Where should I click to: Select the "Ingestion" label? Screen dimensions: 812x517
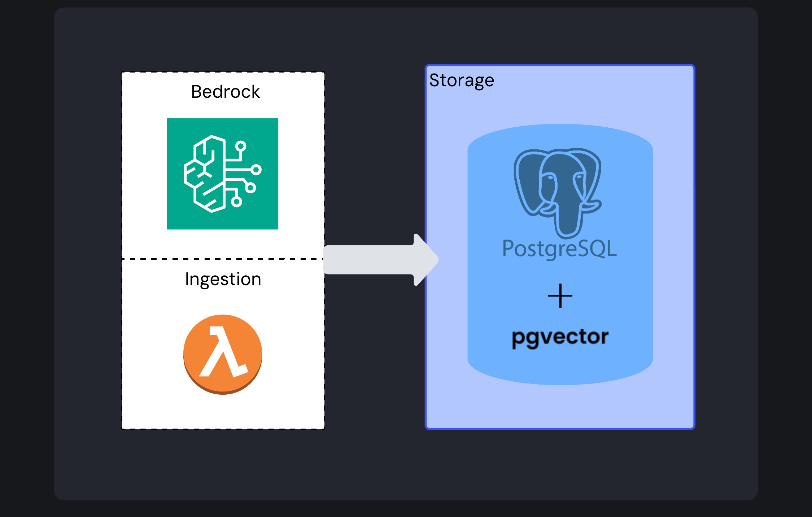tap(223, 280)
